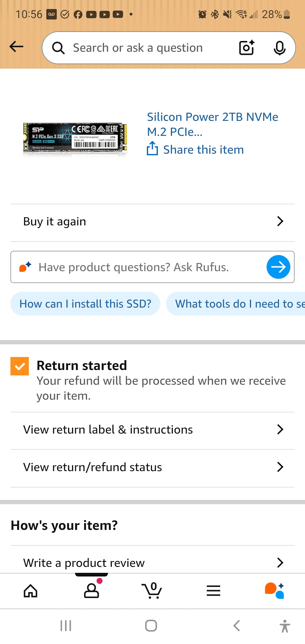Tap the Share this item icon
Viewport: 305px width, 644px height.
click(152, 149)
